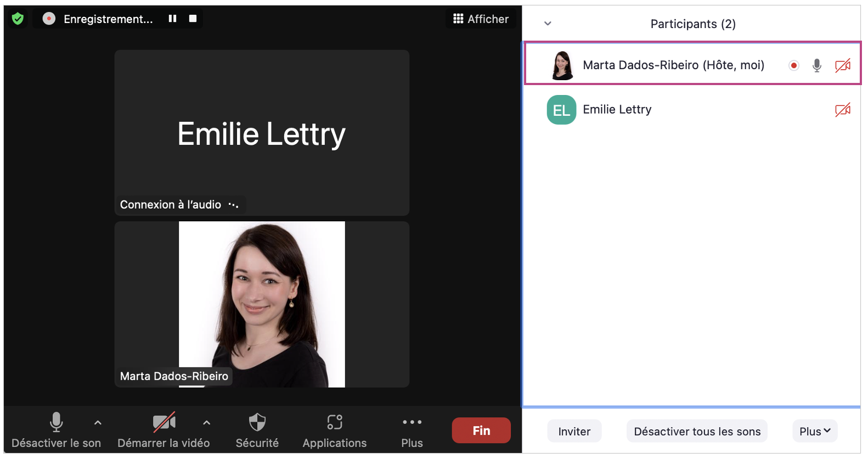This screenshot has height=459, width=868.
Task: Open the Sécurité shield menu
Action: [x=257, y=430]
